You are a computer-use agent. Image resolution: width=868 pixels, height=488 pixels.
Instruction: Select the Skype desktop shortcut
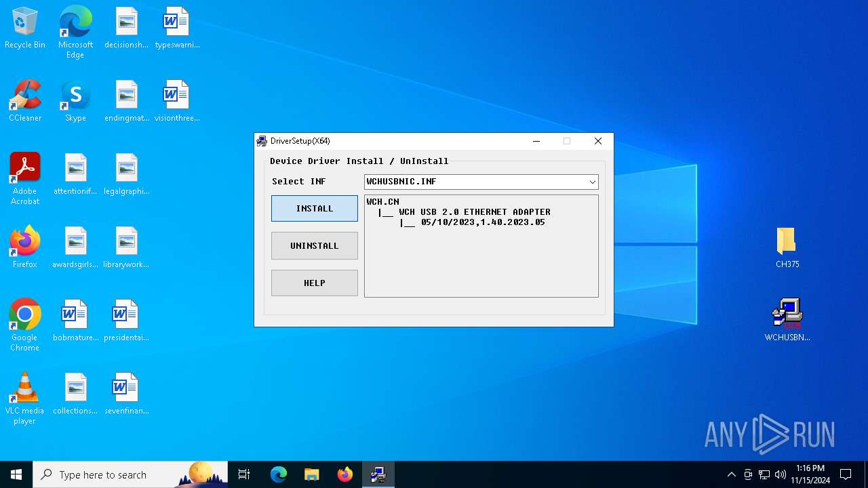[x=75, y=102]
